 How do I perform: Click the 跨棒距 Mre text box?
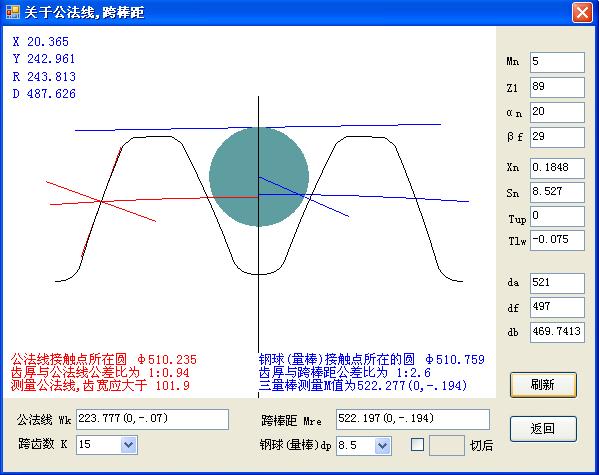(x=413, y=419)
